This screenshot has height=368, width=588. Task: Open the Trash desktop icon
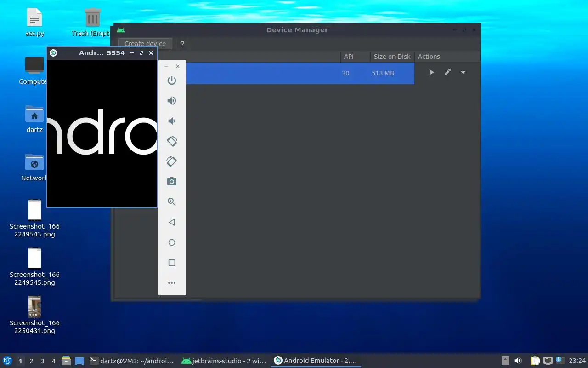(x=92, y=23)
